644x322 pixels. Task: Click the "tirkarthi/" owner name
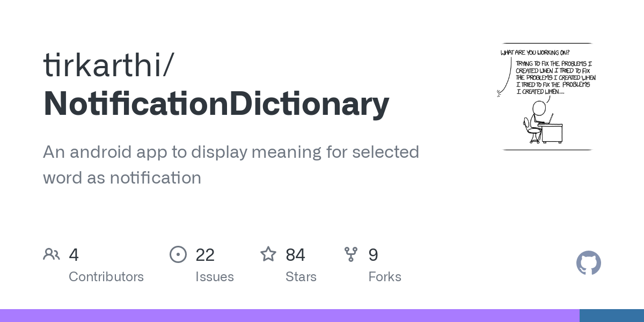pos(108,65)
